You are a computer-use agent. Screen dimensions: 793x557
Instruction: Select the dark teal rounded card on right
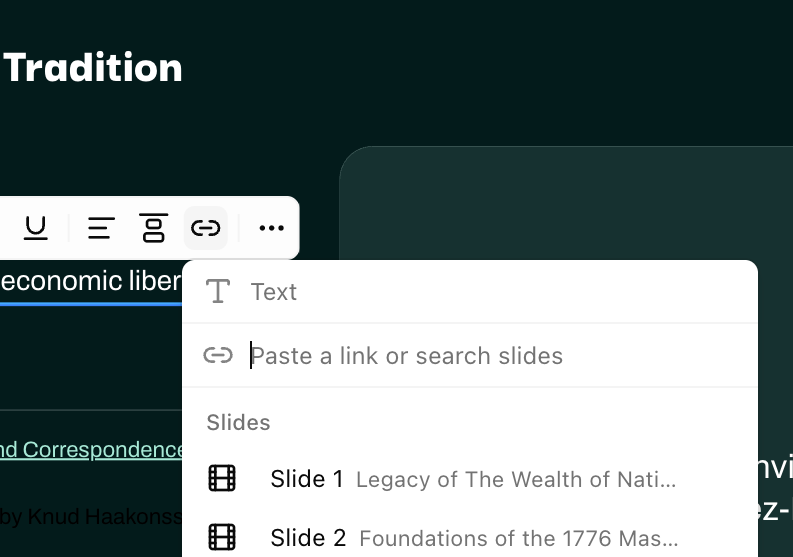566,202
